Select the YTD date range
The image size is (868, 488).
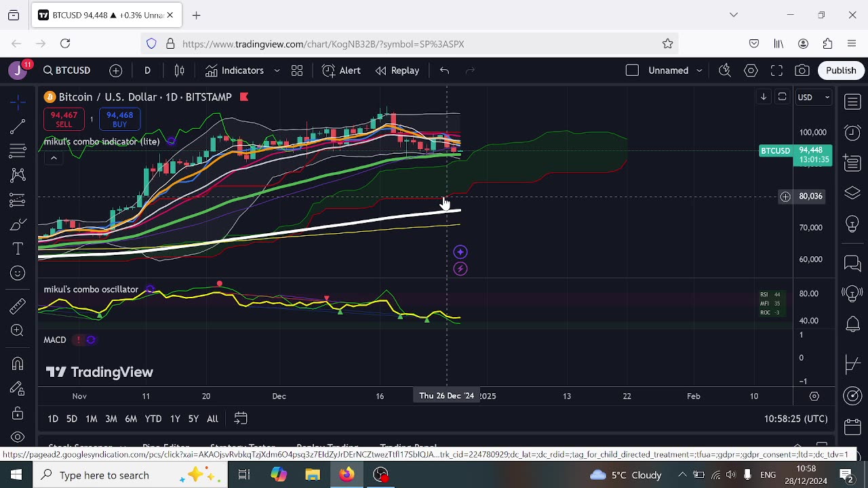pos(153,419)
